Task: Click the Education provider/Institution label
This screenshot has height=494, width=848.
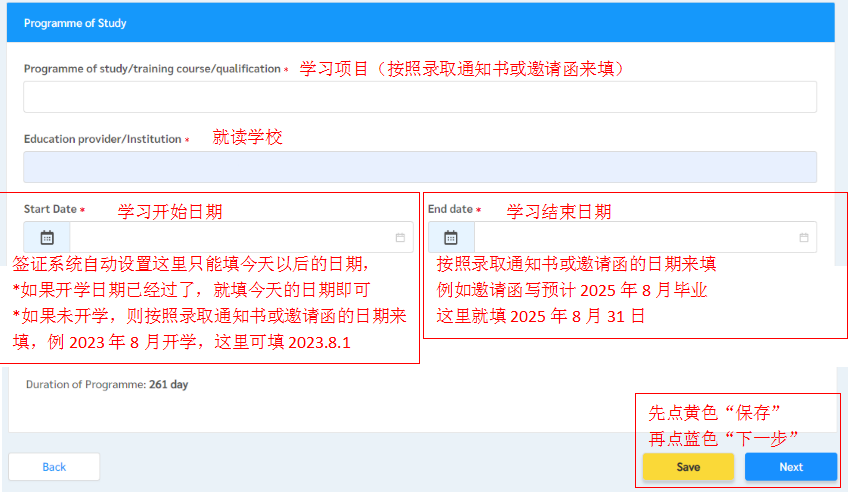Action: click(102, 139)
